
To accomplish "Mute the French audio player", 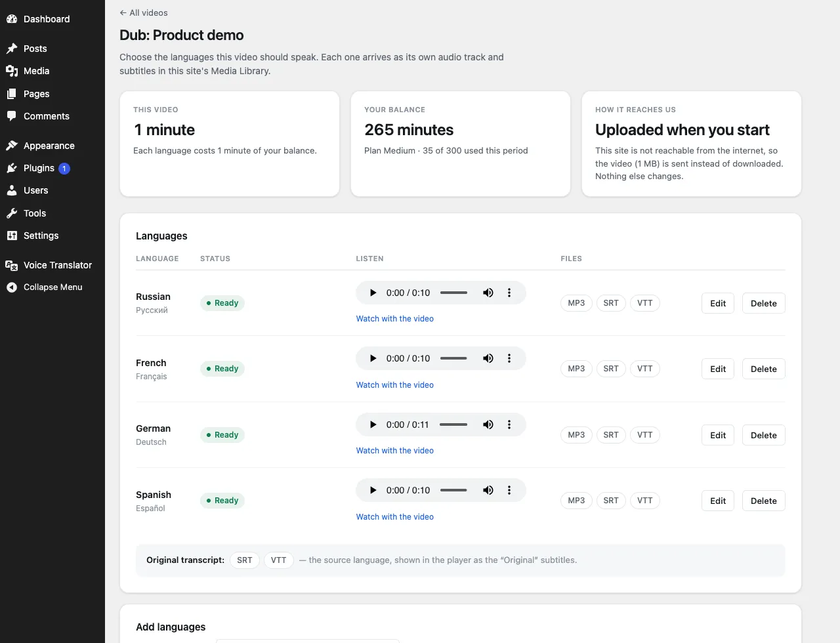I will pyautogui.click(x=488, y=358).
